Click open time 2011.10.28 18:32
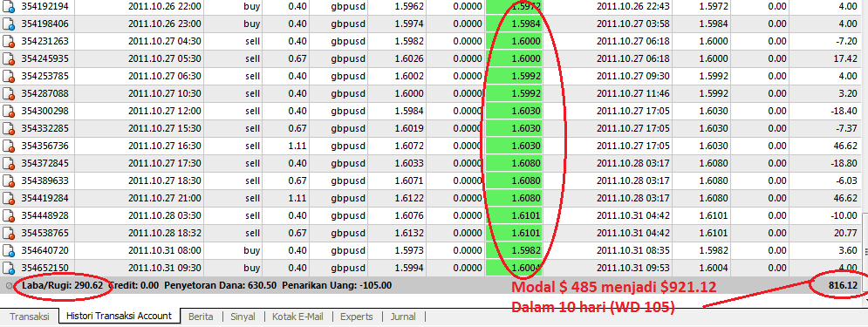 coord(164,233)
